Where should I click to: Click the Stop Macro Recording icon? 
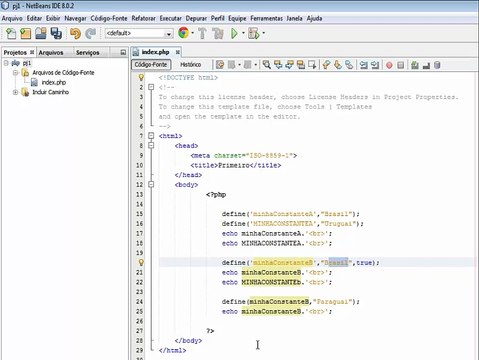[401, 65]
